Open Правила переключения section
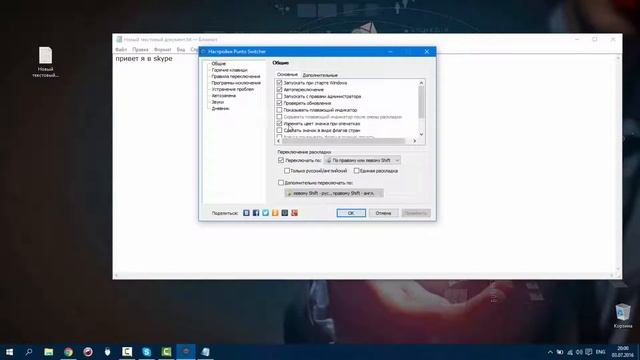 tap(236, 76)
